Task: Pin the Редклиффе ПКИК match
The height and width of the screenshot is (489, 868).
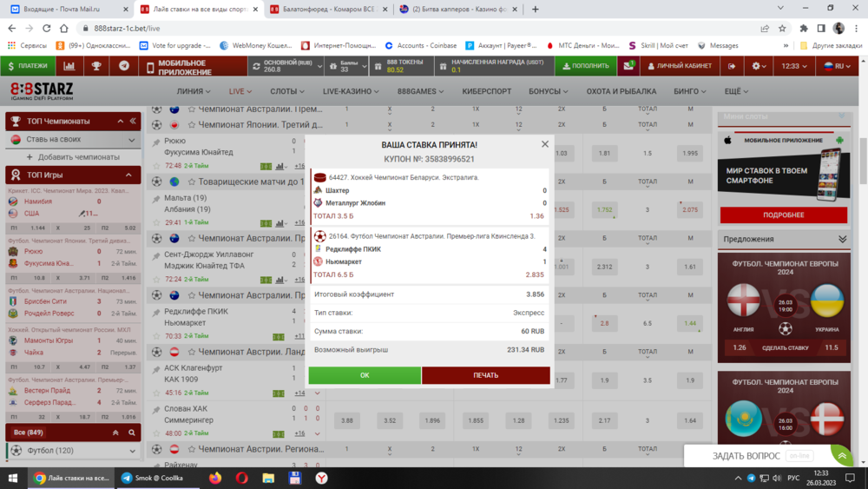Action: pyautogui.click(x=156, y=313)
